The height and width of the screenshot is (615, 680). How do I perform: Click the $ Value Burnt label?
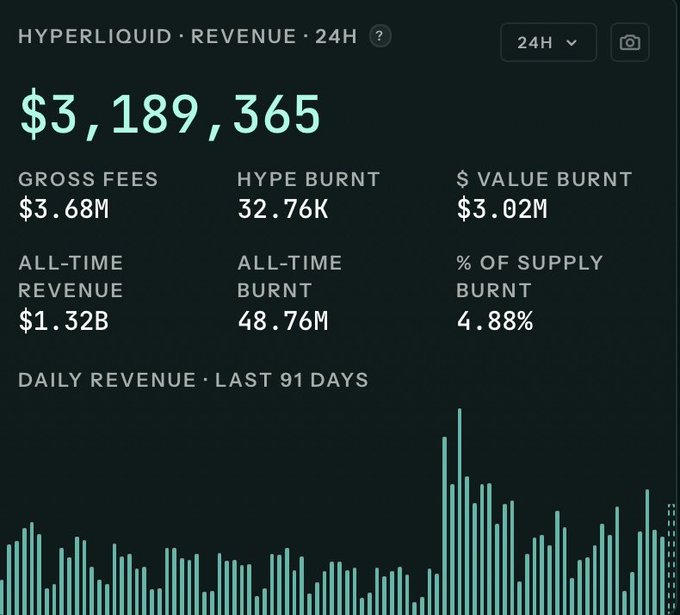tap(544, 179)
